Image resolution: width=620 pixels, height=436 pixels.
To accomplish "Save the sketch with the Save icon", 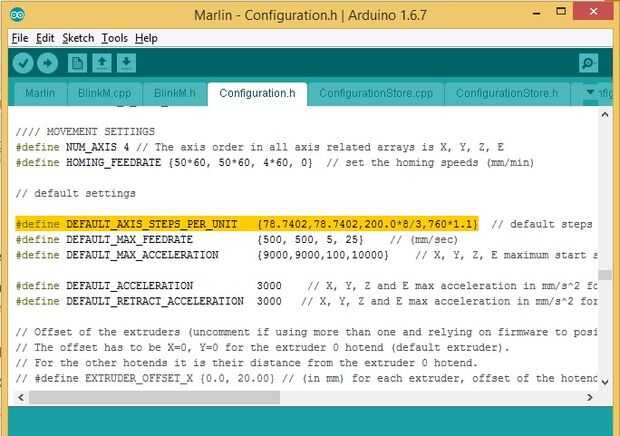I will point(127,63).
